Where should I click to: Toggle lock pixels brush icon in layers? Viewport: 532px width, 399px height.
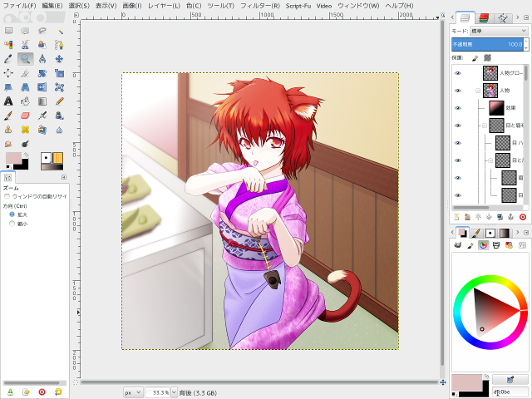[475, 58]
